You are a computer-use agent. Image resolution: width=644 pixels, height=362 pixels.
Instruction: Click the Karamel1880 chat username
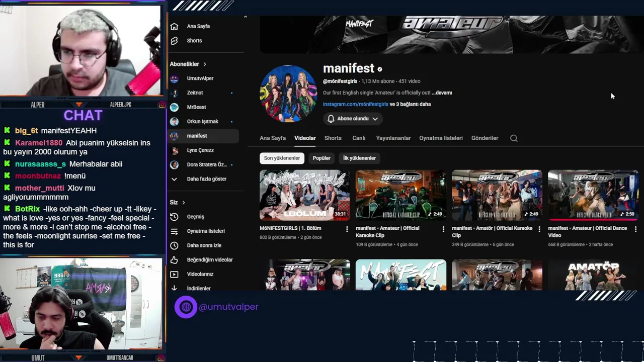[39, 143]
